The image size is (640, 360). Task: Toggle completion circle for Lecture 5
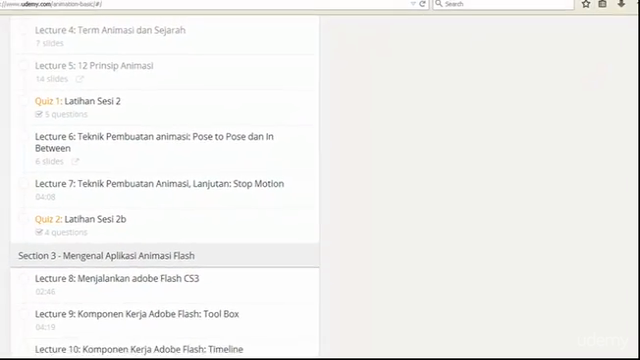click(24, 66)
